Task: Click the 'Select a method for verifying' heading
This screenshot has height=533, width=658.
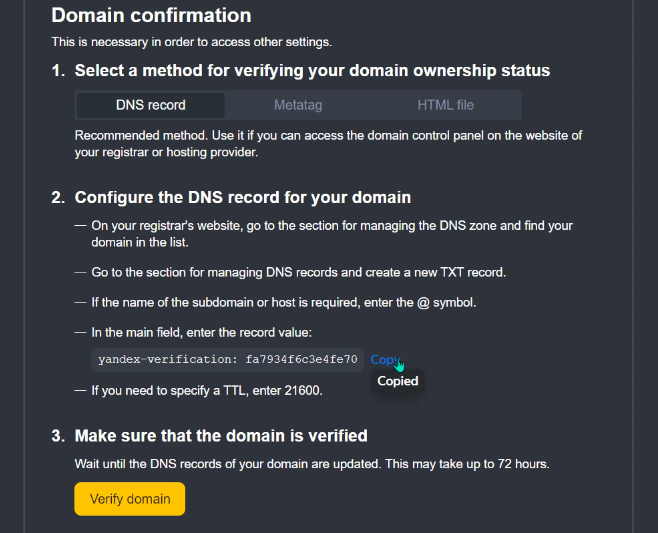Action: click(312, 70)
